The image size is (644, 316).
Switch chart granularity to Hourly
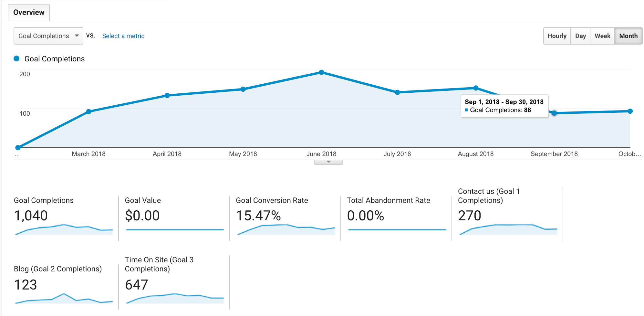coord(557,36)
